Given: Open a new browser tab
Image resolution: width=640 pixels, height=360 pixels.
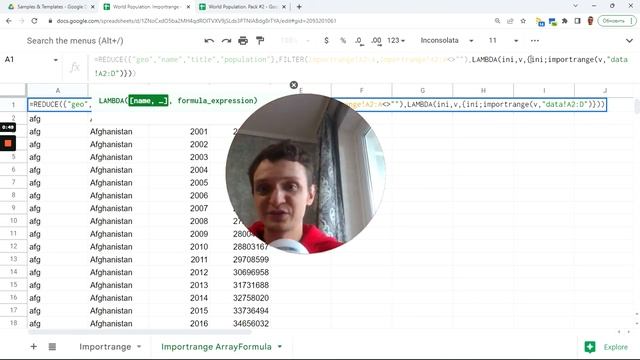Looking at the screenshot, I should (x=299, y=7).
